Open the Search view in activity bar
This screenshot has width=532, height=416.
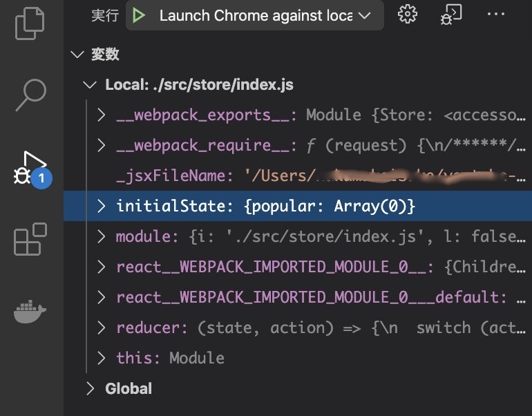click(x=31, y=95)
